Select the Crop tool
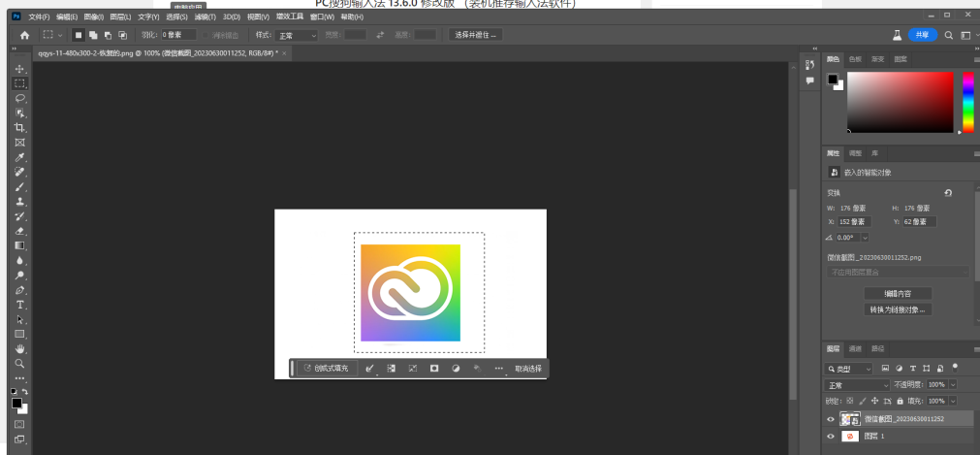The height and width of the screenshot is (455, 980). click(20, 128)
